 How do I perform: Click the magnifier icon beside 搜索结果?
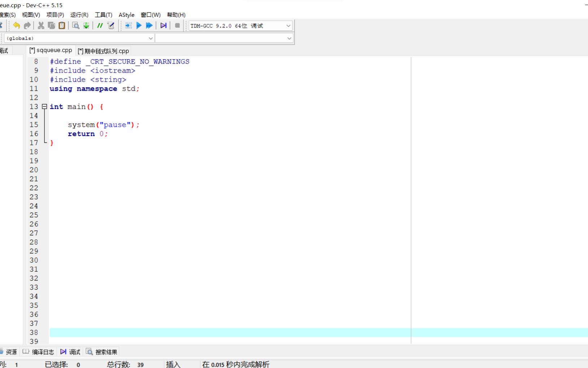coord(89,351)
